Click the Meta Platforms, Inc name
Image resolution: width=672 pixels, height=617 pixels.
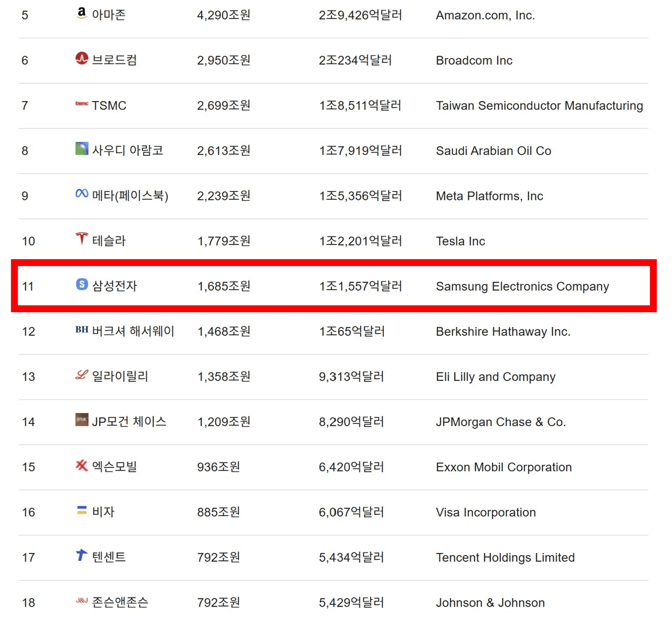tap(489, 196)
